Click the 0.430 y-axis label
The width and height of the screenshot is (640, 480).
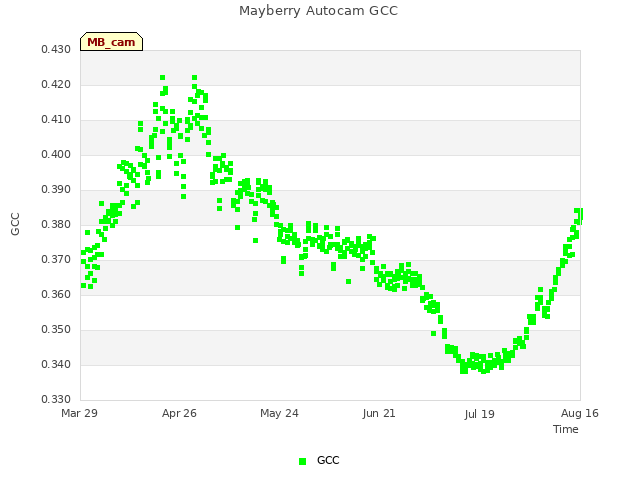pyautogui.click(x=56, y=49)
